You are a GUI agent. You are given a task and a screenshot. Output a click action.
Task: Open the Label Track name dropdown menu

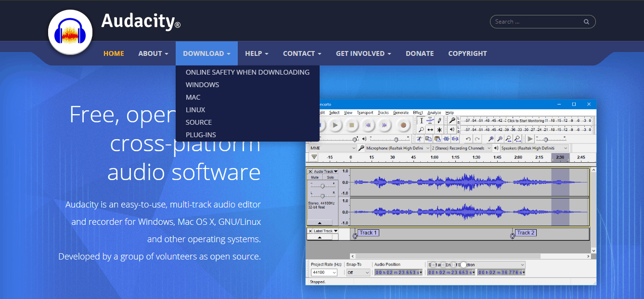(326, 231)
